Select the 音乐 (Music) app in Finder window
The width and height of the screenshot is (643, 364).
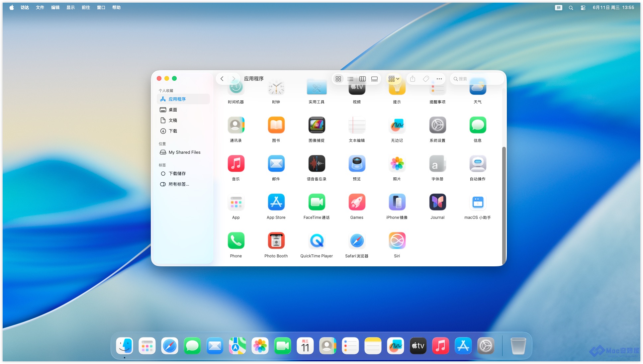[x=236, y=164]
